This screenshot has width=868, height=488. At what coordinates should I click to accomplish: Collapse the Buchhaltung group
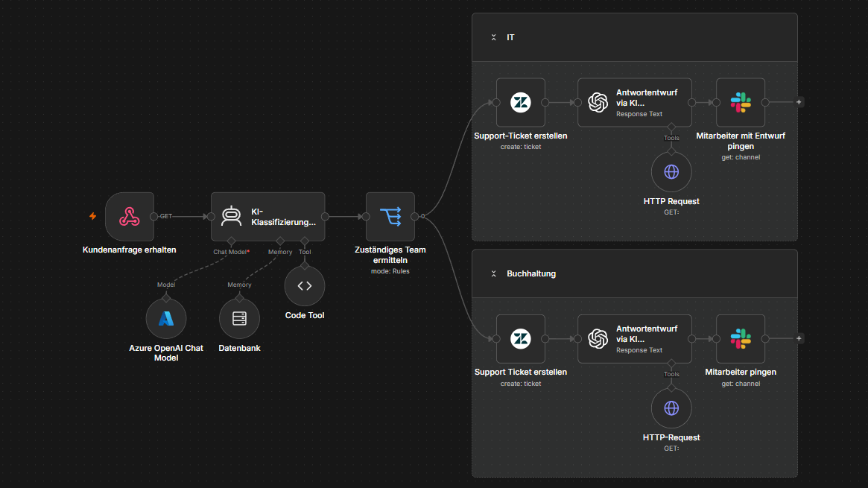point(494,274)
